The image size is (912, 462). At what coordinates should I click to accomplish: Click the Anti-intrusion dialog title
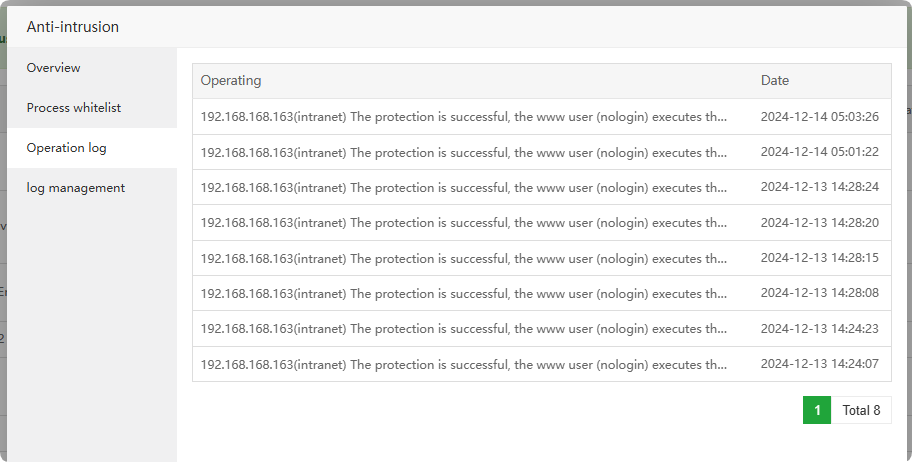73,27
